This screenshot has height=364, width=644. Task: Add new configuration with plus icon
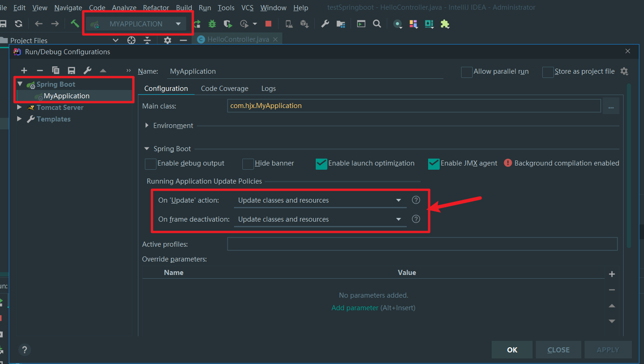tap(24, 70)
